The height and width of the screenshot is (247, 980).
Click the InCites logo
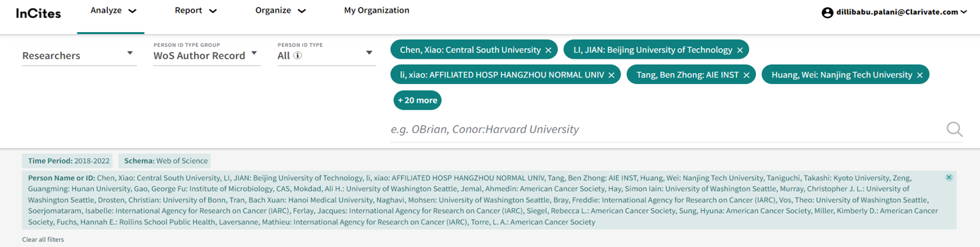(38, 13)
